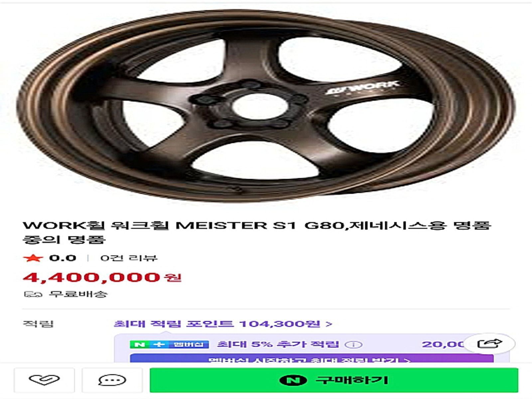Click the chevron after 104,300원

pyautogui.click(x=329, y=324)
